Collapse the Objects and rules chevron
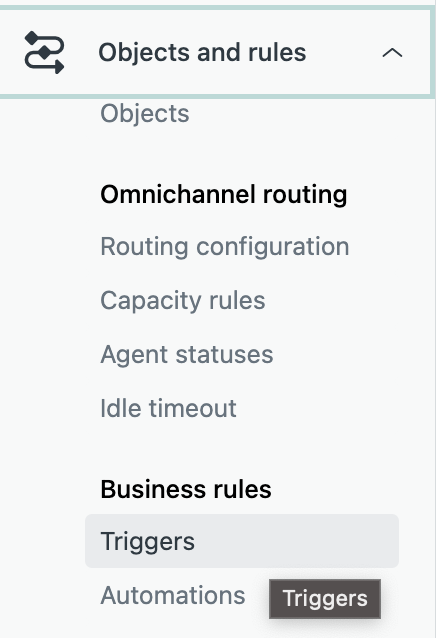The height and width of the screenshot is (638, 436). (392, 53)
